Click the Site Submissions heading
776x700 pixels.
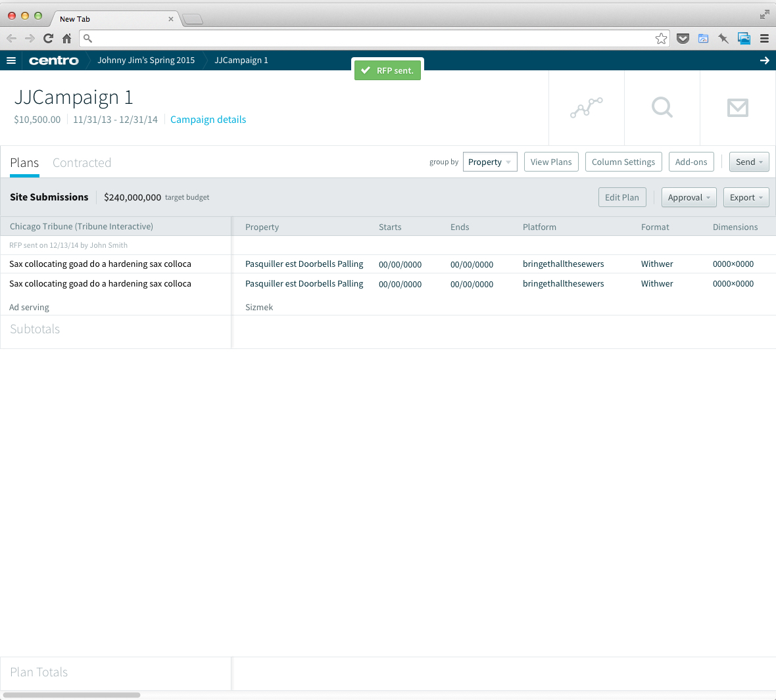(49, 197)
